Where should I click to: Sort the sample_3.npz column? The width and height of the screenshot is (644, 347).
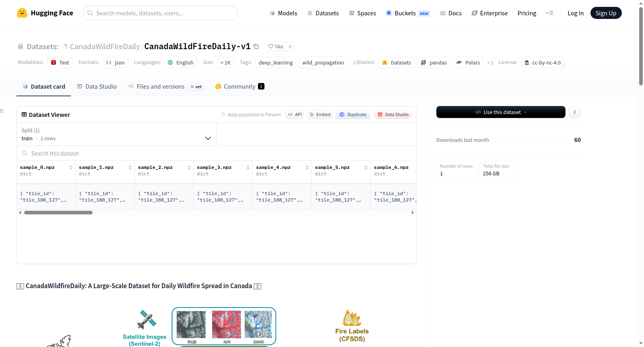[248, 167]
